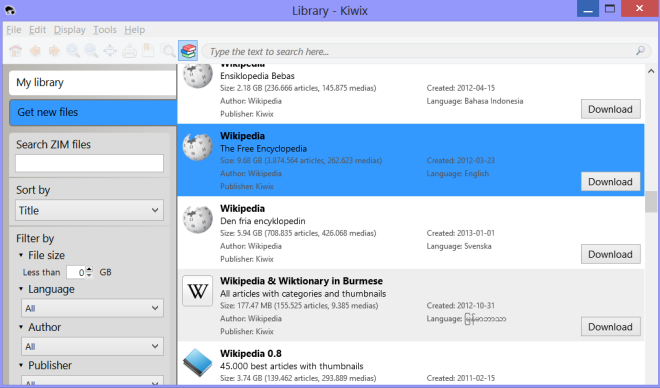
Task: Collapse the Publisher filter section
Action: point(21,365)
